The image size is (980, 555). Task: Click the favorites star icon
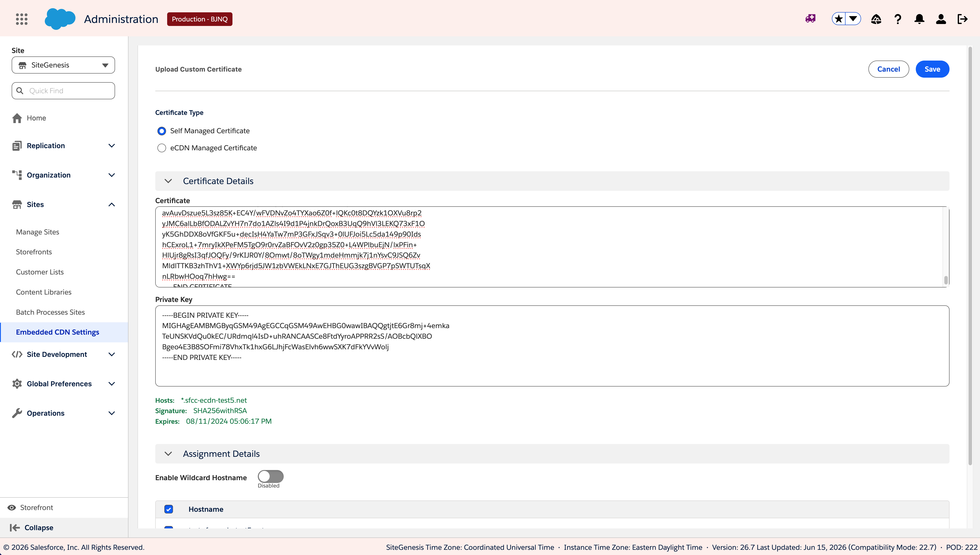tap(839, 19)
